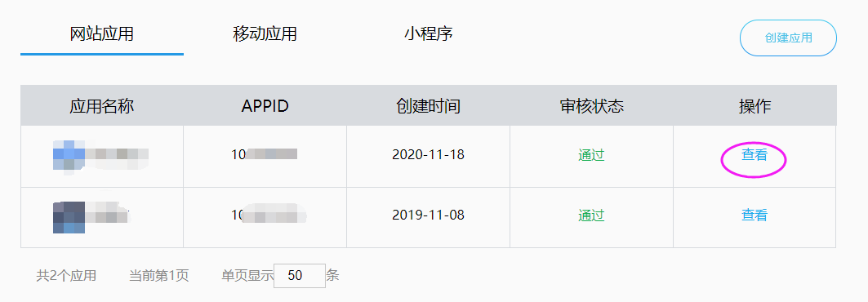Click the 通过 status in second row
Viewport: 868px width, 302px height.
(x=591, y=215)
